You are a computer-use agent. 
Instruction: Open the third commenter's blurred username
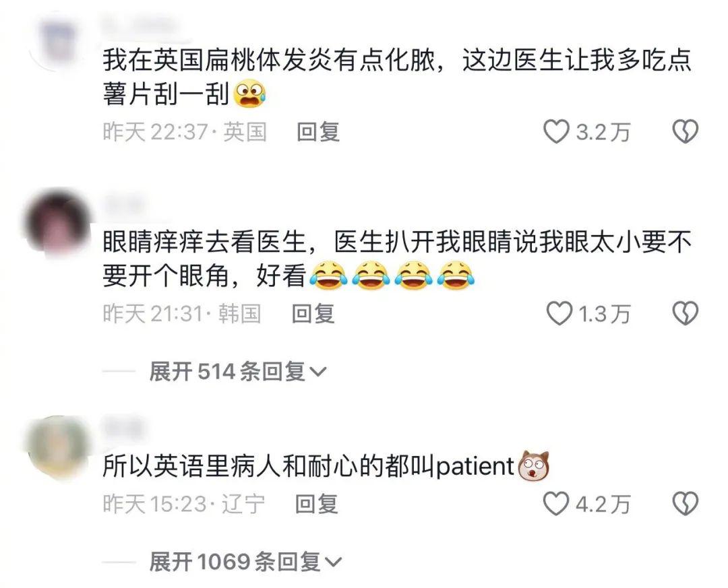[x=123, y=428]
